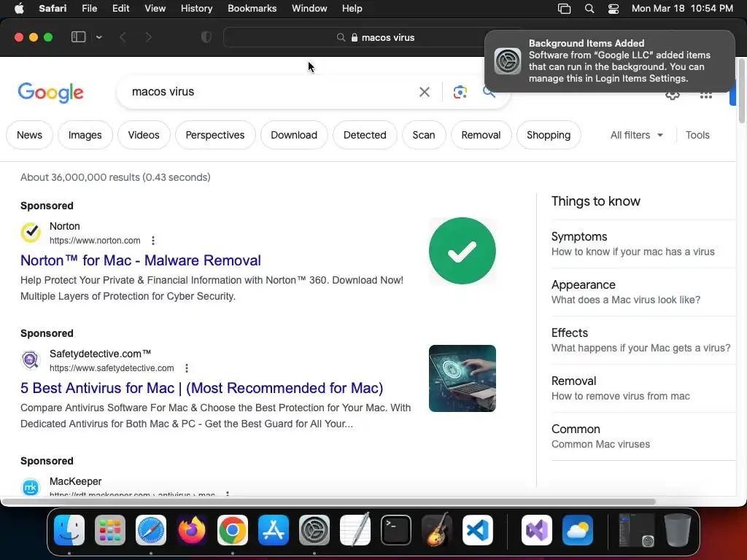
Task: Open the sidebar tab group dropdown chevron
Action: pos(98,37)
